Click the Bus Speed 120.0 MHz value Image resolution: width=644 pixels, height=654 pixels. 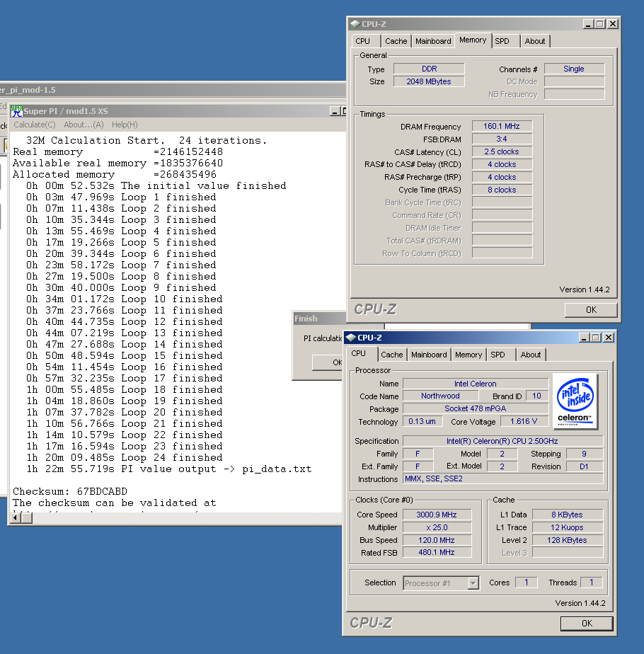[x=437, y=540]
